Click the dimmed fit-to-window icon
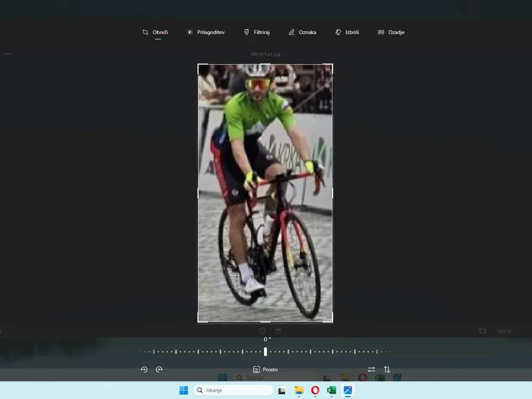The image size is (532, 399). [483, 331]
